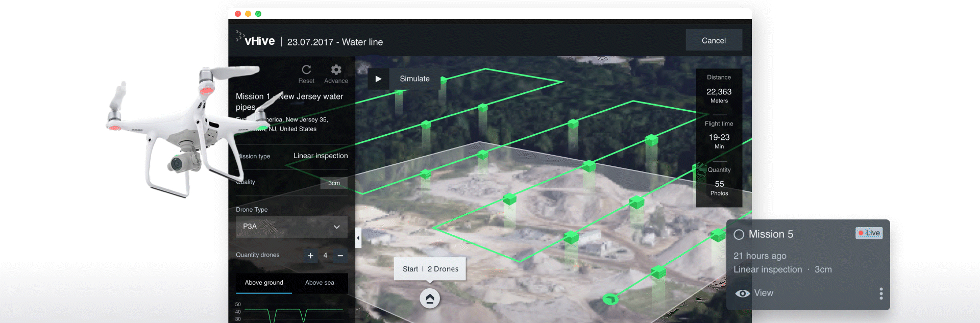The image size is (980, 323).
Task: Open Advance settings gear icon
Action: click(336, 70)
